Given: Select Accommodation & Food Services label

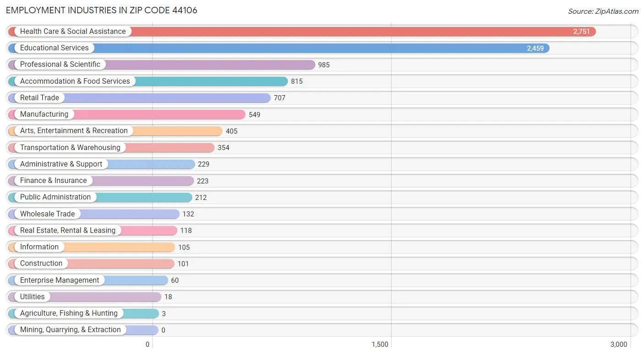Looking at the screenshot, I should [75, 81].
